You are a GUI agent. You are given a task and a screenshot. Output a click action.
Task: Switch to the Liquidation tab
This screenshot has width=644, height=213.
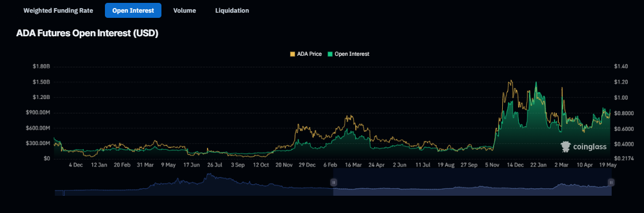point(232,11)
